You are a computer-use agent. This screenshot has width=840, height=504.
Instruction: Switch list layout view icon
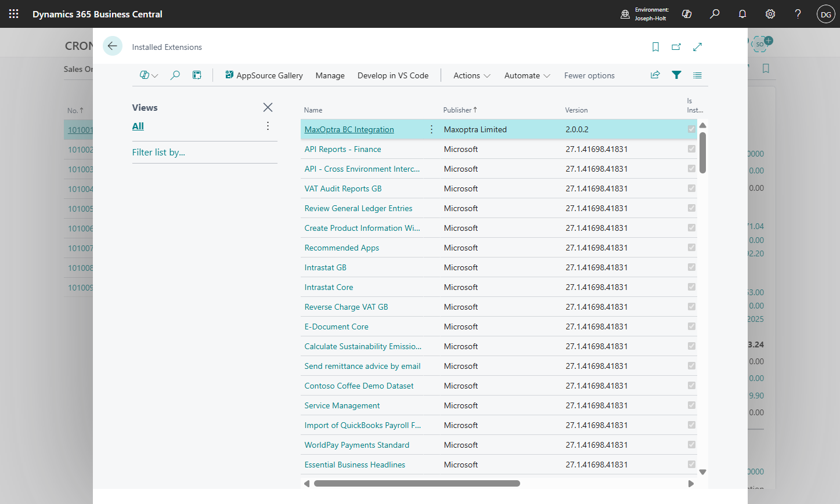698,75
